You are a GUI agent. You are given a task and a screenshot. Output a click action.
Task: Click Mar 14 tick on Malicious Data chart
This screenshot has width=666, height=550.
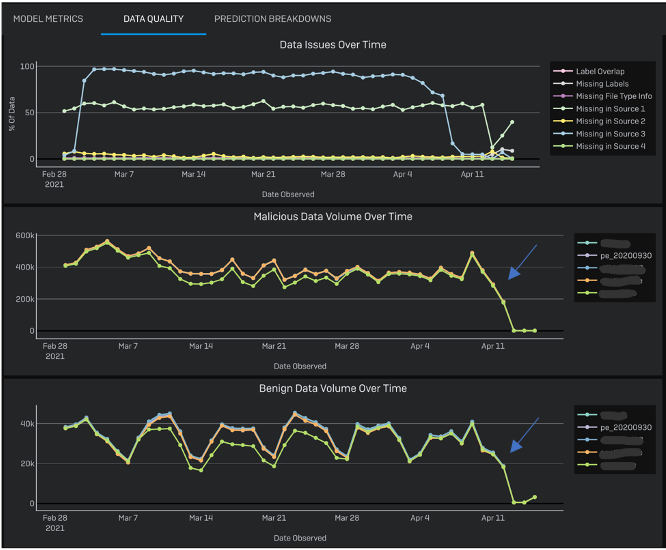(x=201, y=346)
